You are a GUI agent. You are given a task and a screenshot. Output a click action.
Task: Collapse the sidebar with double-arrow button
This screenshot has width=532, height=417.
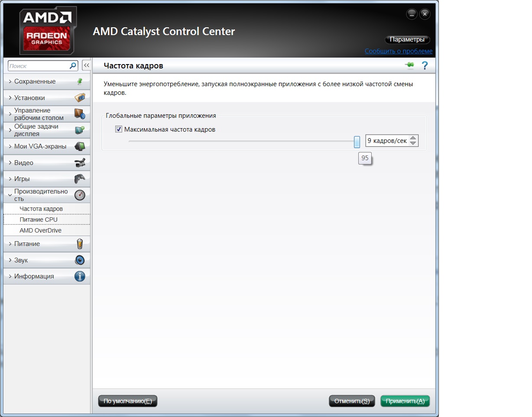[x=86, y=65]
